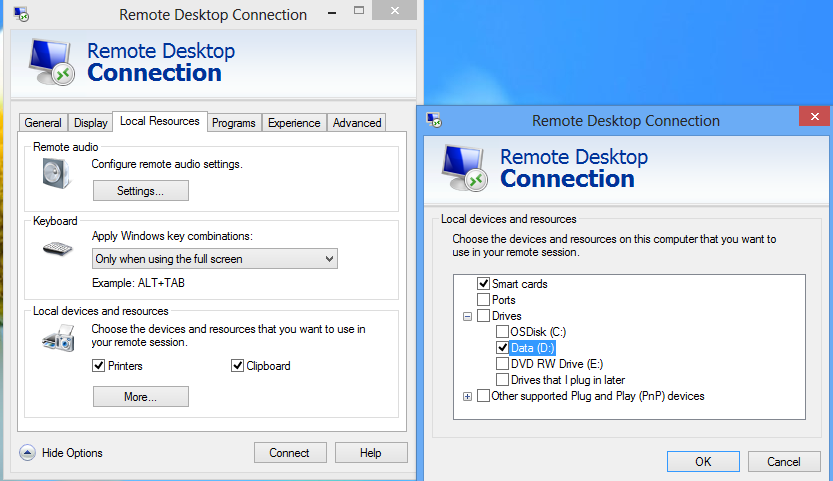Viewport: 833px width, 481px height.
Task: Click the Hide Options arrow icon
Action: 27,453
